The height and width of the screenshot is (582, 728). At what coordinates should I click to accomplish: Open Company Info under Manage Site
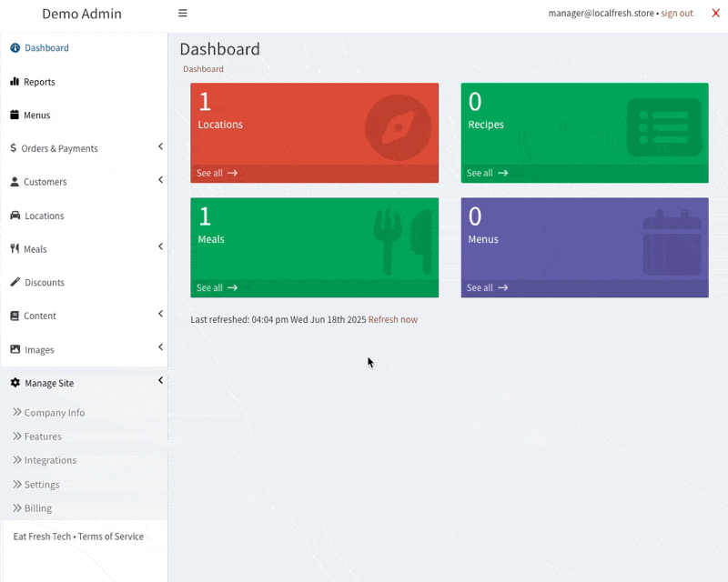pyautogui.click(x=55, y=413)
